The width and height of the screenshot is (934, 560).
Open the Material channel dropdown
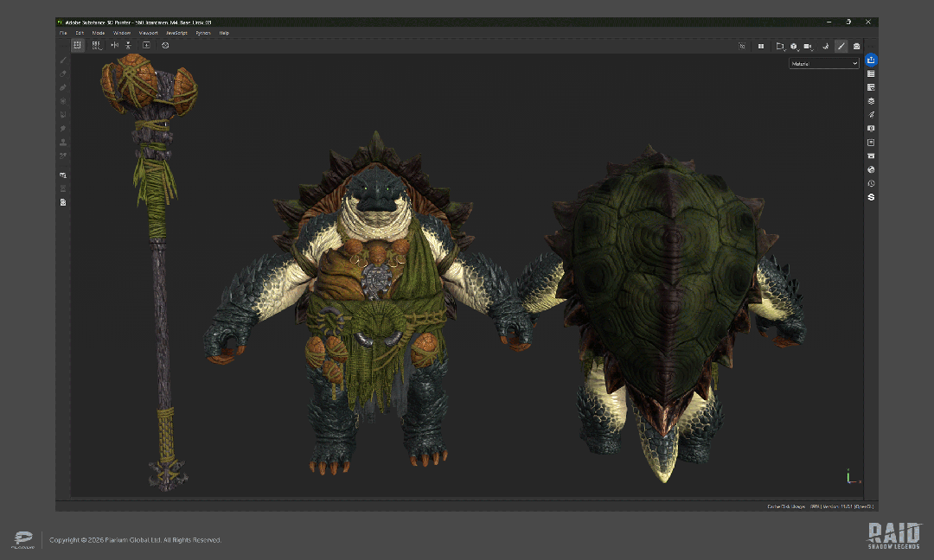tap(824, 64)
